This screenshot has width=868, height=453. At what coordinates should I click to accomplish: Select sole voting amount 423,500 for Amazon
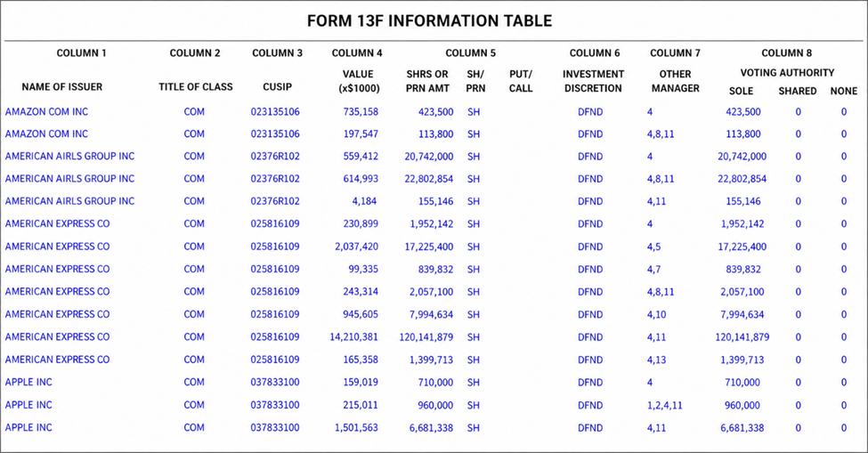pyautogui.click(x=743, y=112)
